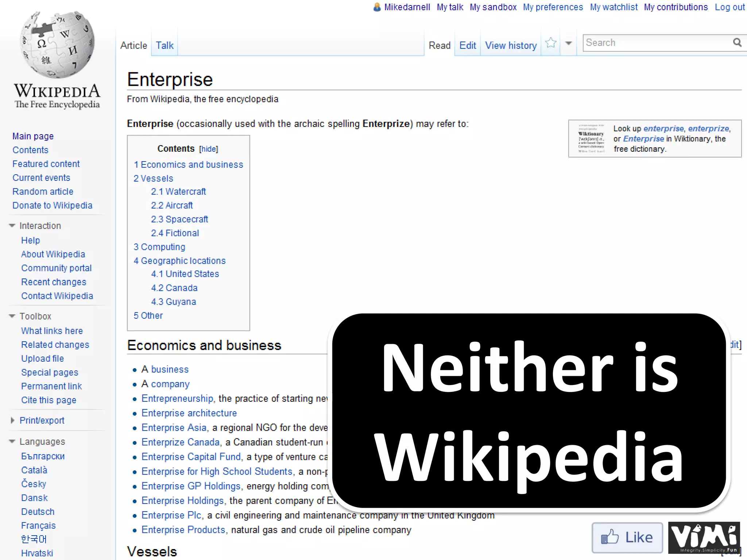747x560 pixels.
Task: Open My watchlist link
Action: 614,7
